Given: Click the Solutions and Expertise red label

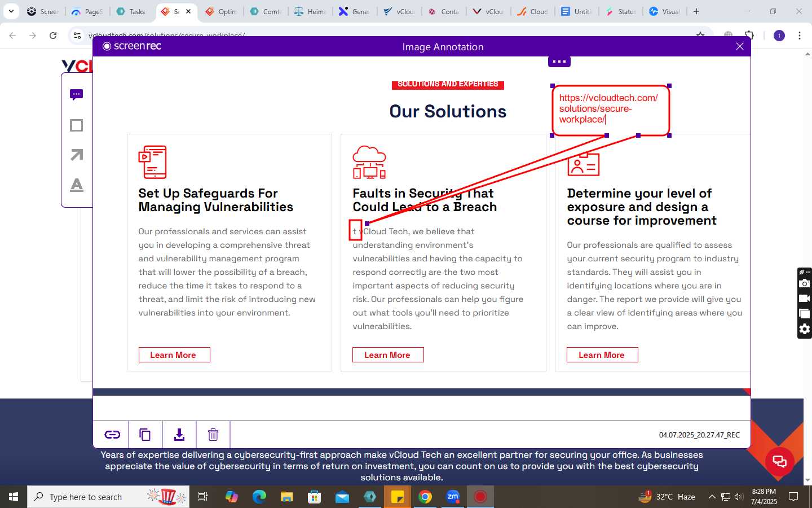Looking at the screenshot, I should tap(448, 84).
